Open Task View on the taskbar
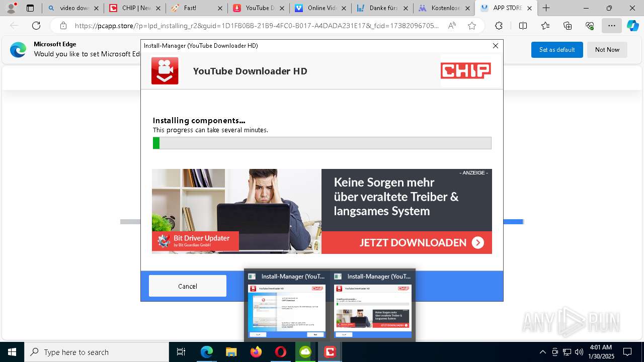The height and width of the screenshot is (362, 644). point(182,352)
